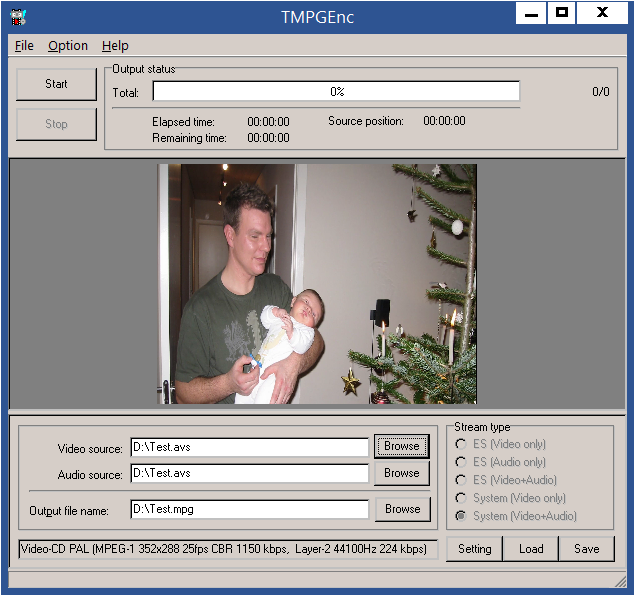Minimize the TMPGEnc window
635x596 pixels.
coord(531,13)
